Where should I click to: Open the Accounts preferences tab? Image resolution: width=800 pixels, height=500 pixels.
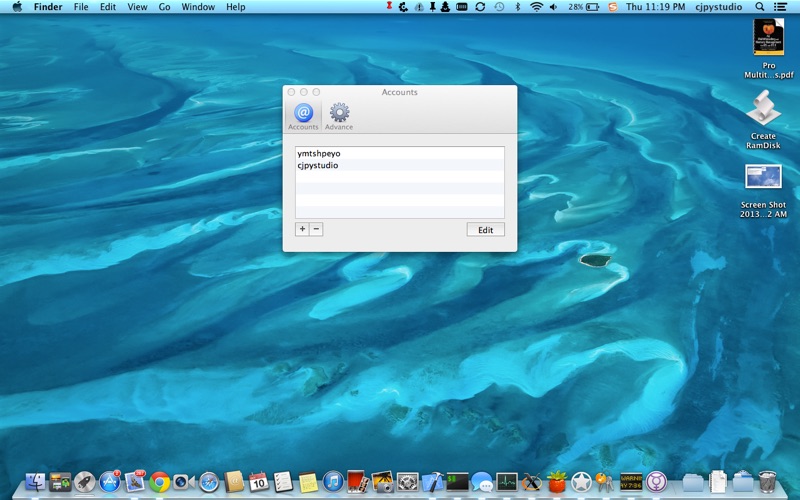tap(303, 116)
